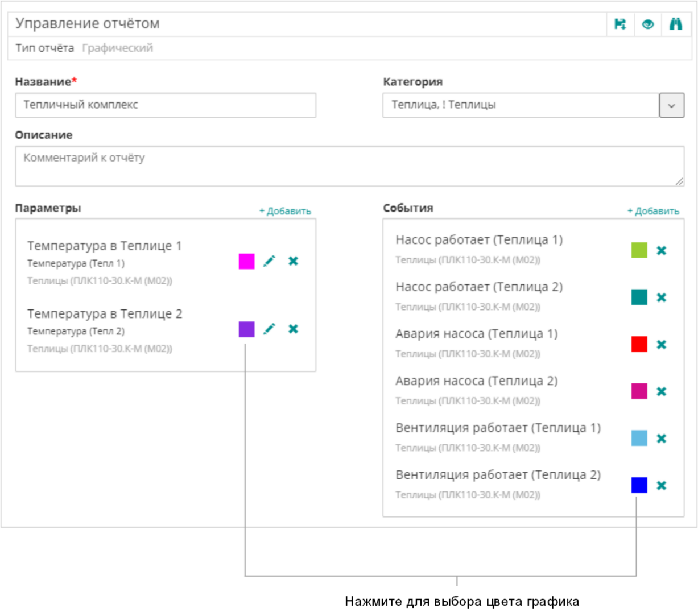Viewport: 698px width, 616px height.
Task: Edit Температура в Теплице 1 with pencil icon
Action: (x=270, y=261)
